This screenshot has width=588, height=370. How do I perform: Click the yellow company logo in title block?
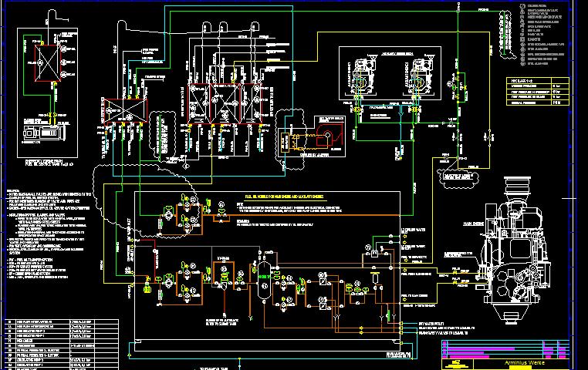456,364
